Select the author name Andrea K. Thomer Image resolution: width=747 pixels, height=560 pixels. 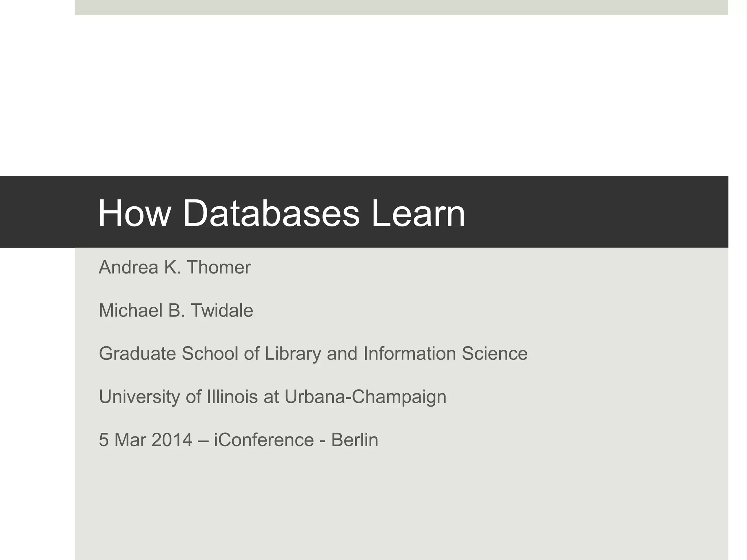pyautogui.click(x=174, y=267)
